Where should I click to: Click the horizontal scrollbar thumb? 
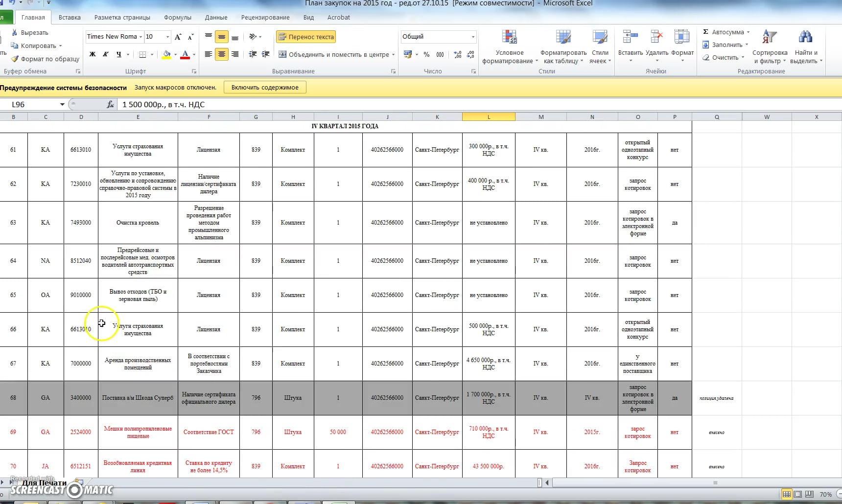(x=715, y=482)
